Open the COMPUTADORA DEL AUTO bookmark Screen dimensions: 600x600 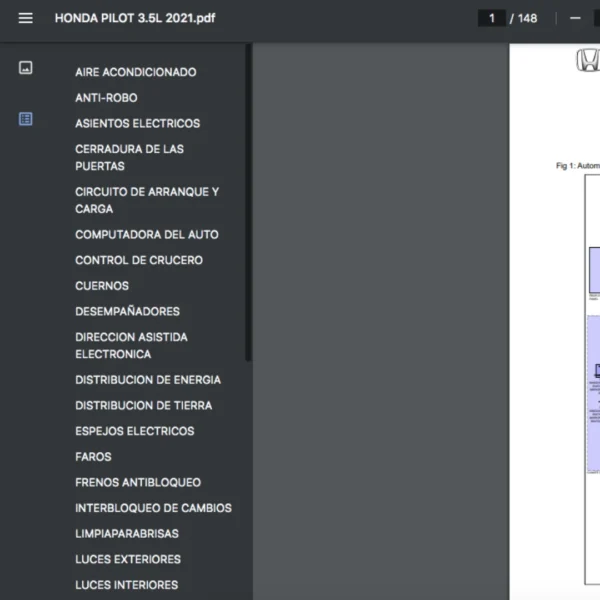click(x=146, y=234)
